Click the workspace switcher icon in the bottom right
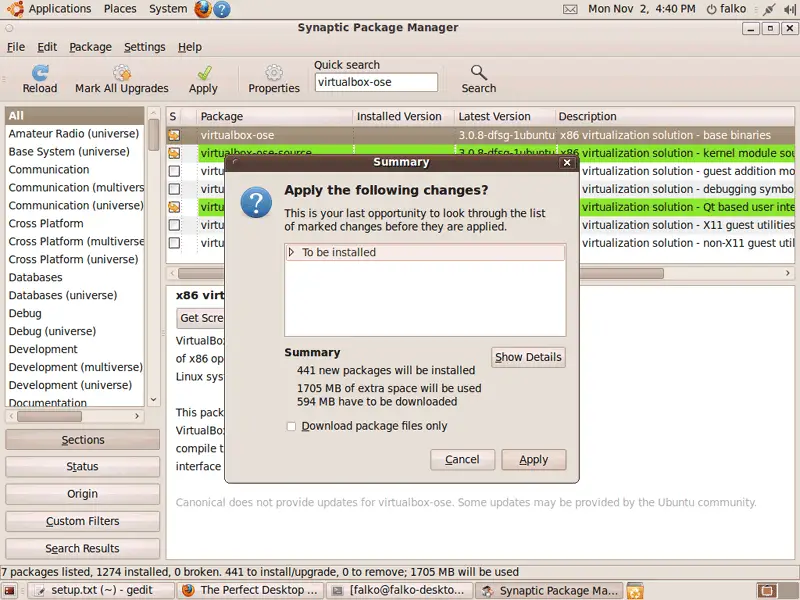The height and width of the screenshot is (600, 800). (766, 590)
